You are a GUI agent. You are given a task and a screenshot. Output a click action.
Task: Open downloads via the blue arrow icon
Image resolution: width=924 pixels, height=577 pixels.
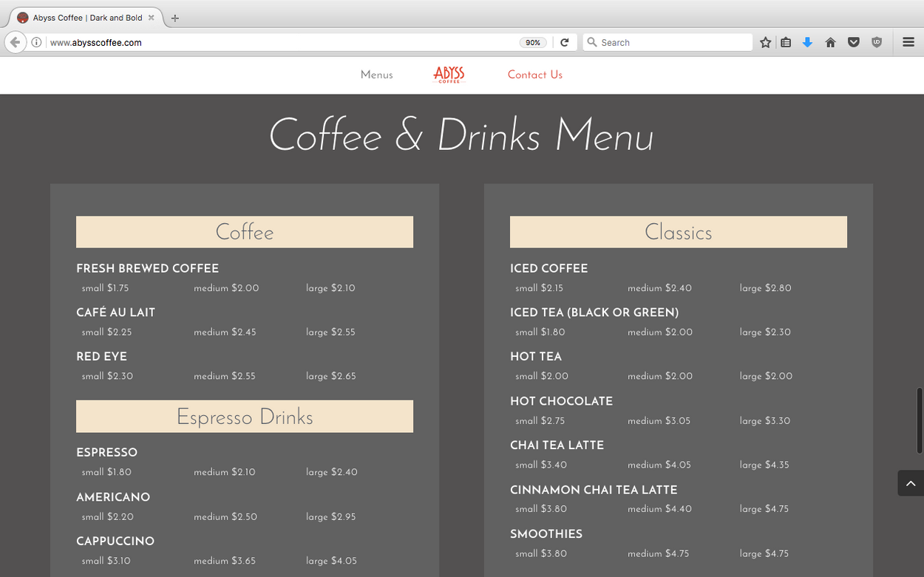(x=807, y=43)
